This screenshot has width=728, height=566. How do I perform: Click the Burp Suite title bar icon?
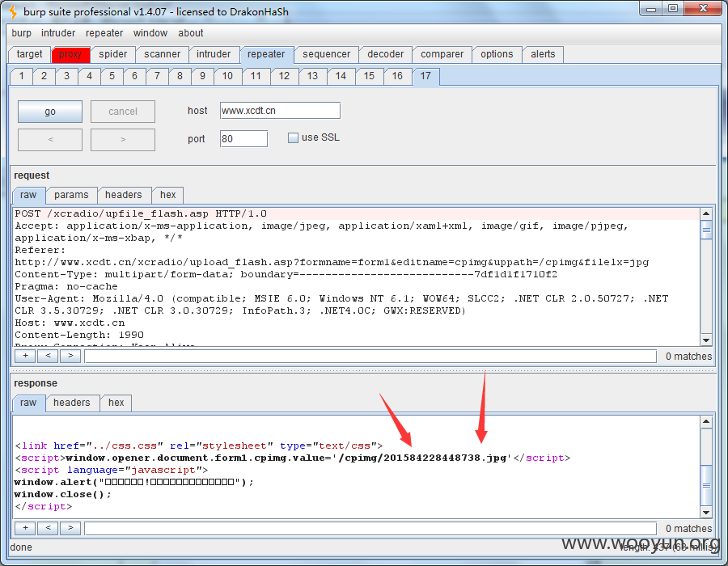click(14, 11)
